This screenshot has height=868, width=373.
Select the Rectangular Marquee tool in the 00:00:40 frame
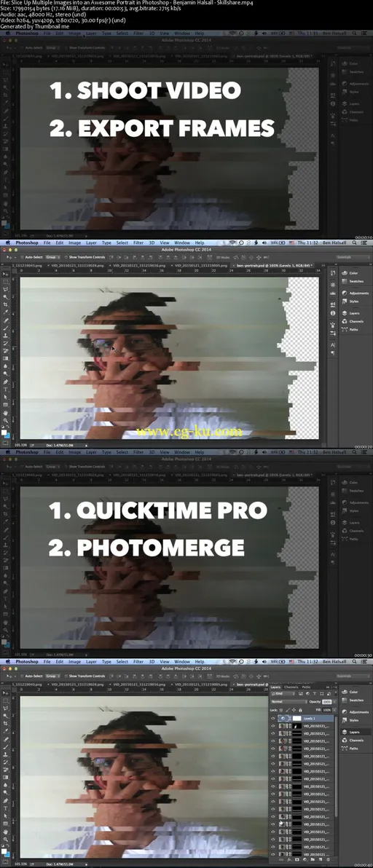tap(6, 701)
